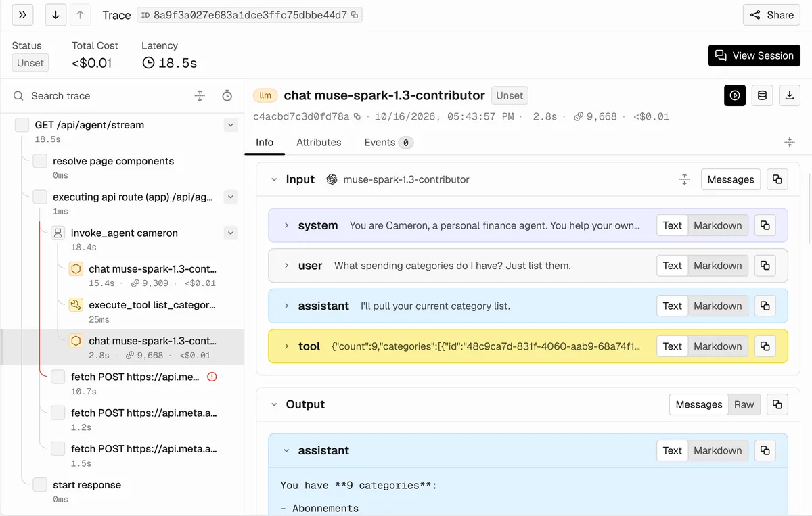The width and height of the screenshot is (812, 516).
Task: Collapse the Output section
Action: tap(274, 404)
